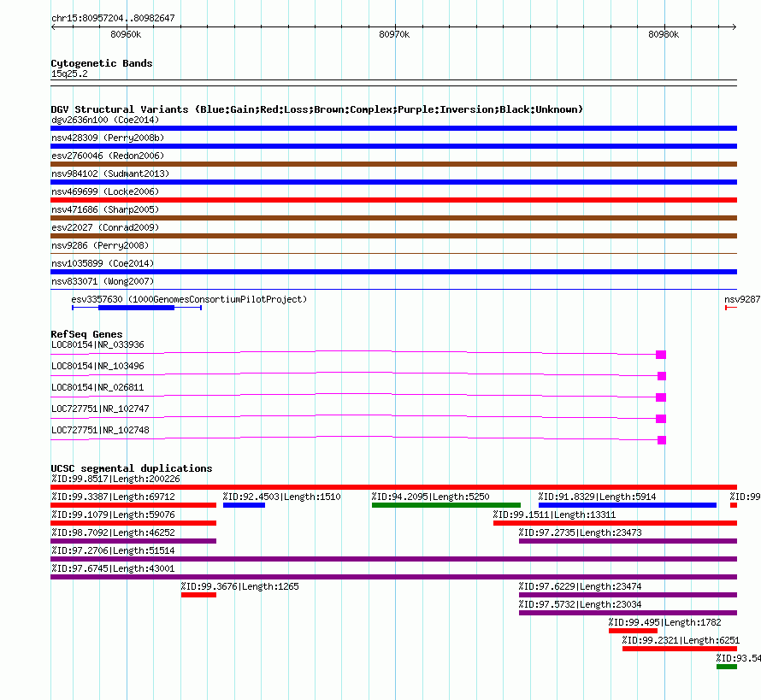Viewport: 761px width, 700px height.
Task: Click the 80960k ruler tick label
Action: pos(126,34)
